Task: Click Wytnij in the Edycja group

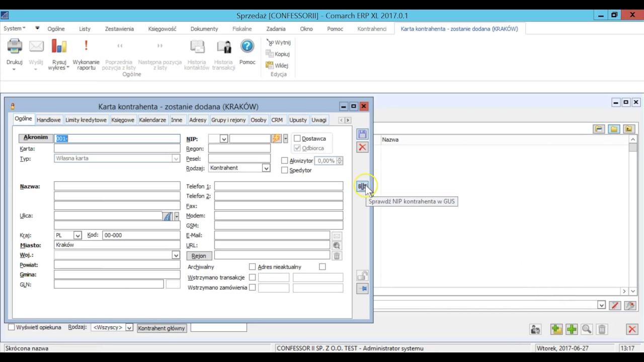Action: [278, 43]
